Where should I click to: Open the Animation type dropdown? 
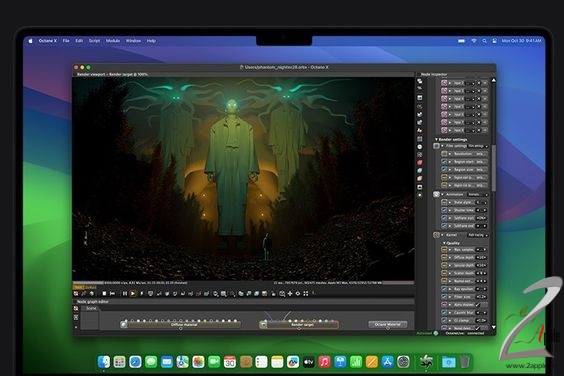point(478,194)
